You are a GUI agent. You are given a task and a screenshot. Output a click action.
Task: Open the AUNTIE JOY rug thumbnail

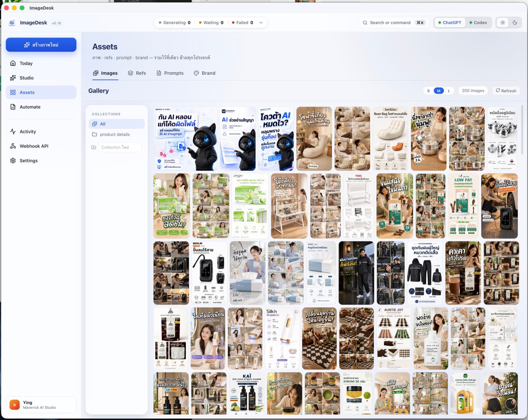click(394, 339)
